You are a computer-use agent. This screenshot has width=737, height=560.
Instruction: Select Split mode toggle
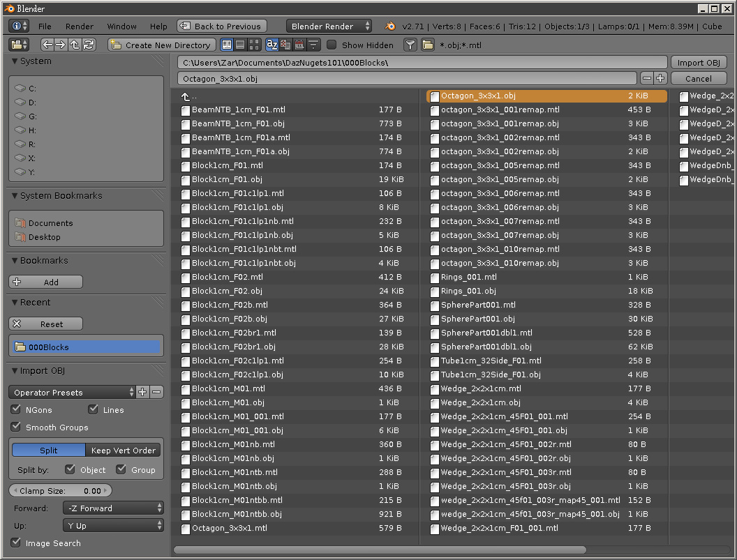coord(48,450)
